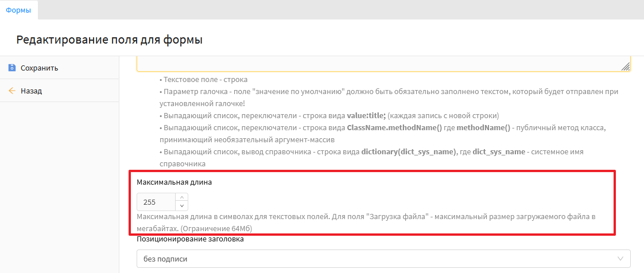Focus the max length field showing 255

[155, 202]
